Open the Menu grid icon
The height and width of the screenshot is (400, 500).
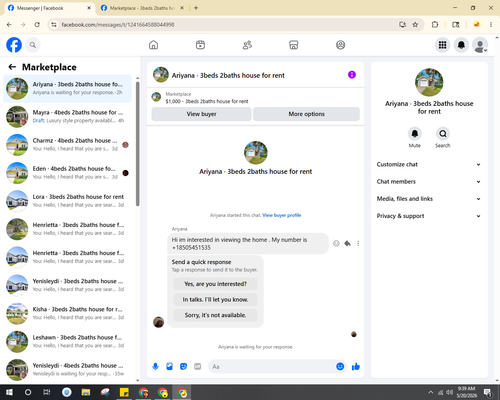point(442,45)
